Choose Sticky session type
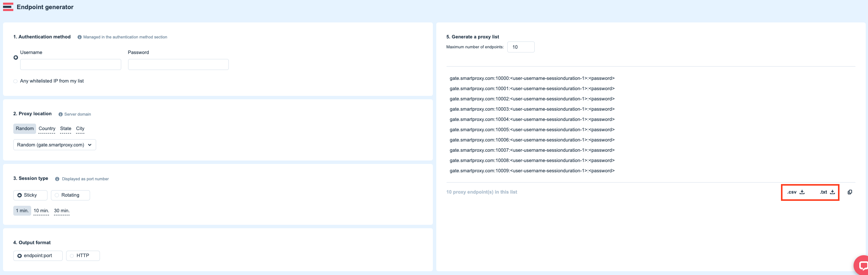 (30, 195)
